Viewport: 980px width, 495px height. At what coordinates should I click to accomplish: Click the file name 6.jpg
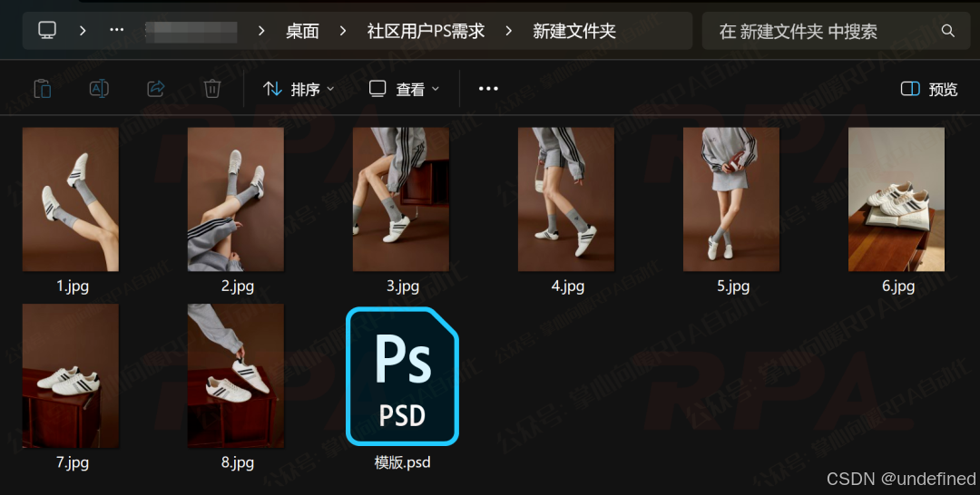tap(898, 286)
